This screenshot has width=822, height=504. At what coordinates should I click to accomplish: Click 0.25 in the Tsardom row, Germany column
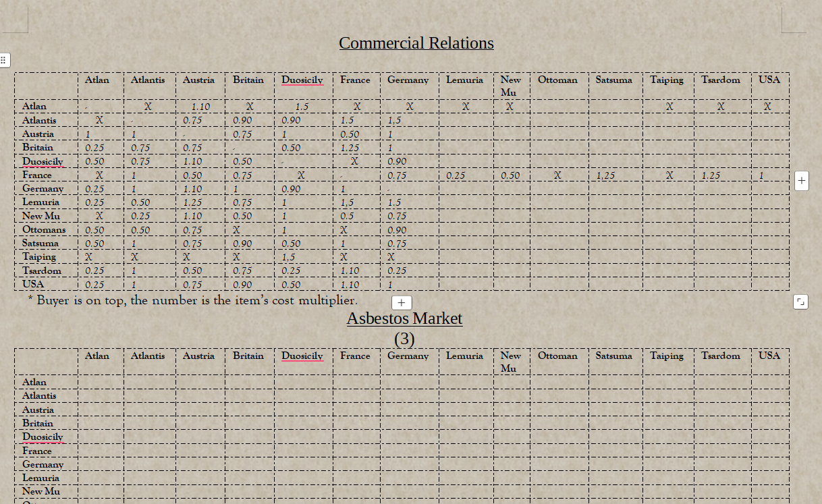[x=397, y=271]
